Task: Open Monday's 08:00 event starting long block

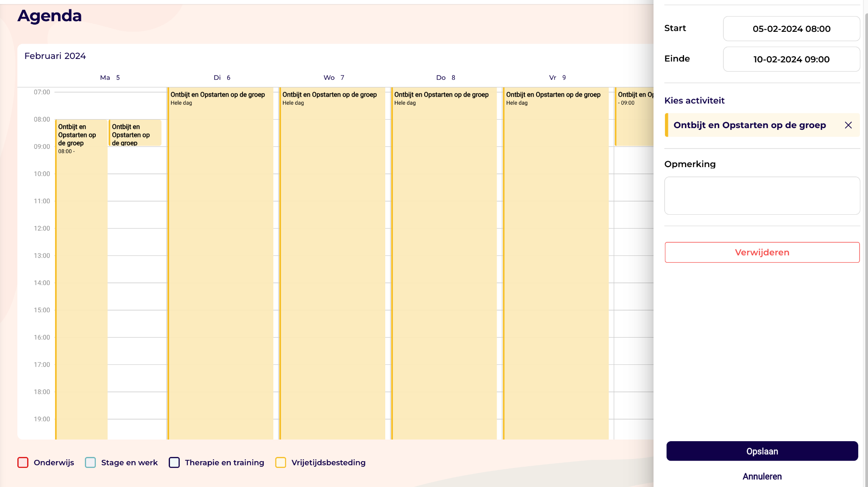Action: 81,279
